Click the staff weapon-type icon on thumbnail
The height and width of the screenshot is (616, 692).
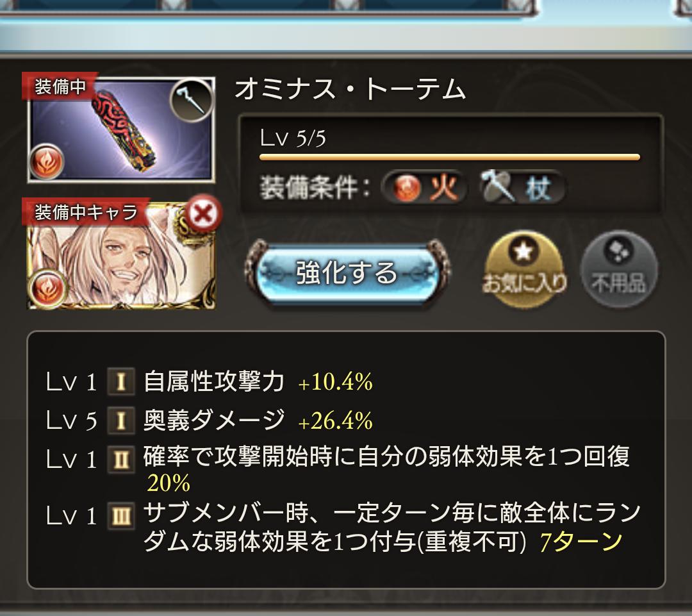[x=191, y=101]
